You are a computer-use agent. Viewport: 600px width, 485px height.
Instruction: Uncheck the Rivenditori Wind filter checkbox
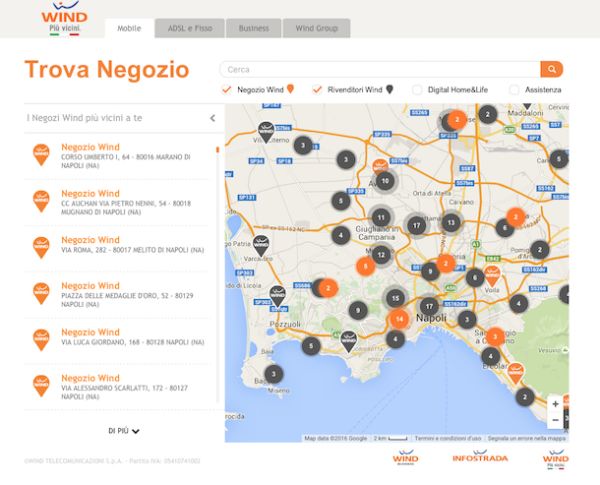318,89
